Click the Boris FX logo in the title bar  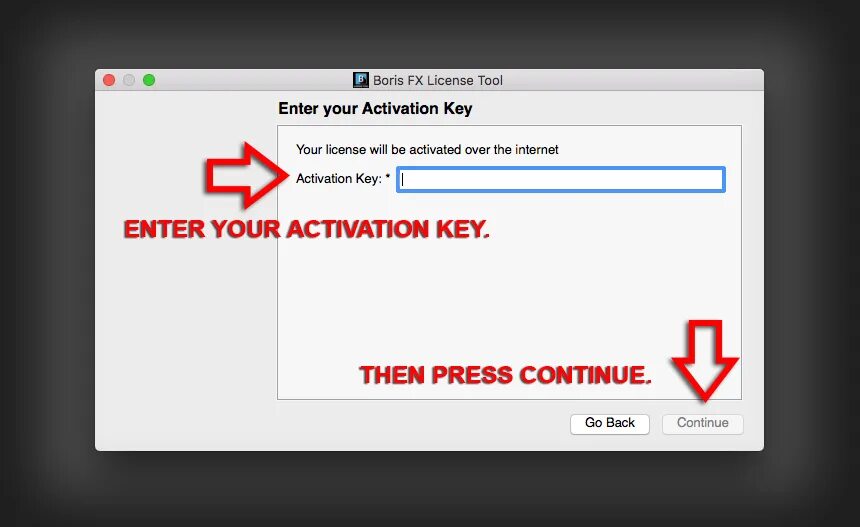tap(360, 80)
